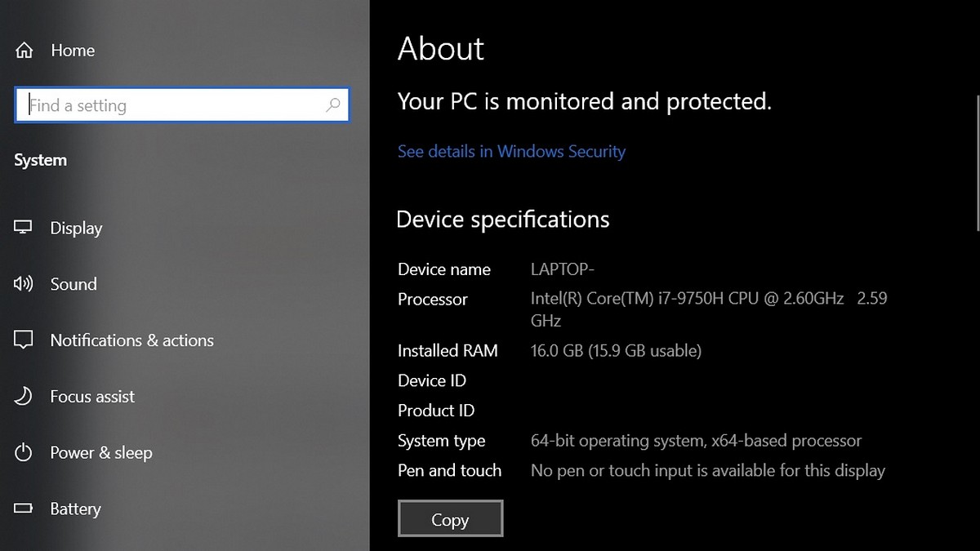Select the device name next to Device name

(x=562, y=269)
